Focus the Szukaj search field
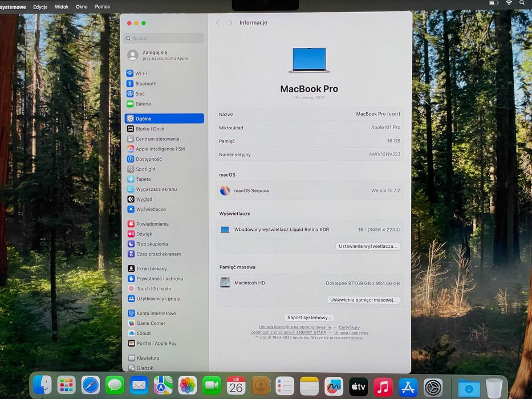532x399 pixels. coord(164,38)
